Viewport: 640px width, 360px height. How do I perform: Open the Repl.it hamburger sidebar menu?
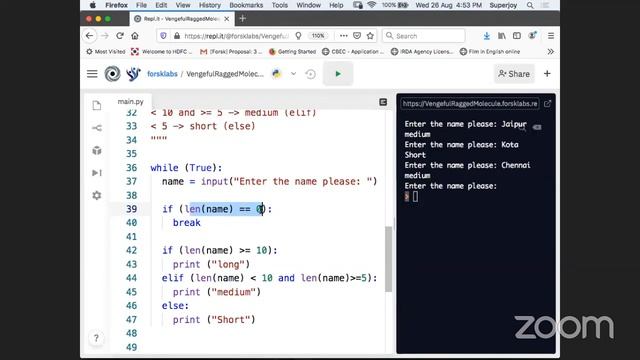tap(92, 74)
